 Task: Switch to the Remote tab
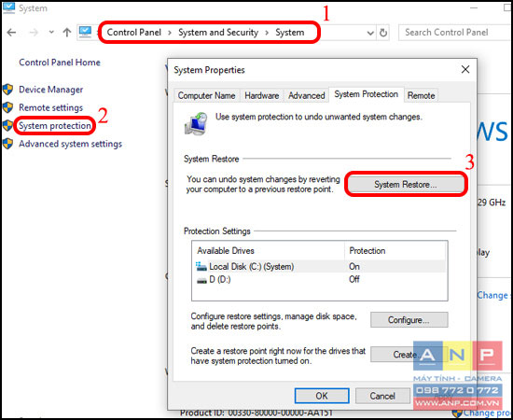click(421, 95)
